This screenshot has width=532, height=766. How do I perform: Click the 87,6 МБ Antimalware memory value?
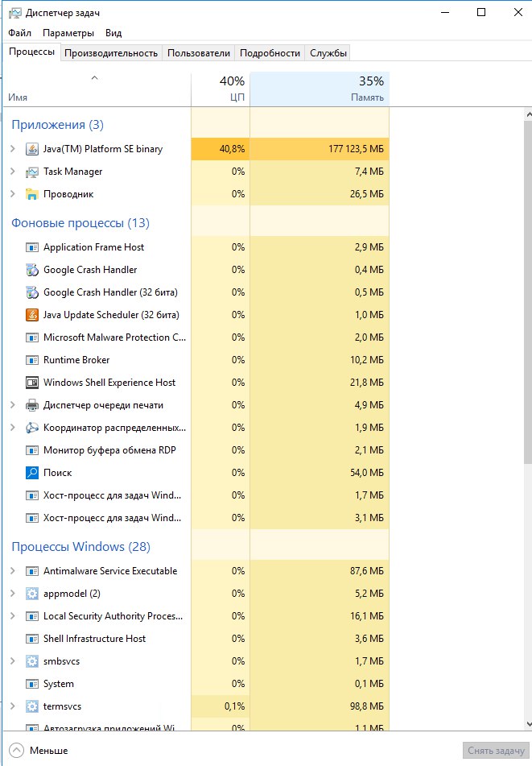[366, 571]
